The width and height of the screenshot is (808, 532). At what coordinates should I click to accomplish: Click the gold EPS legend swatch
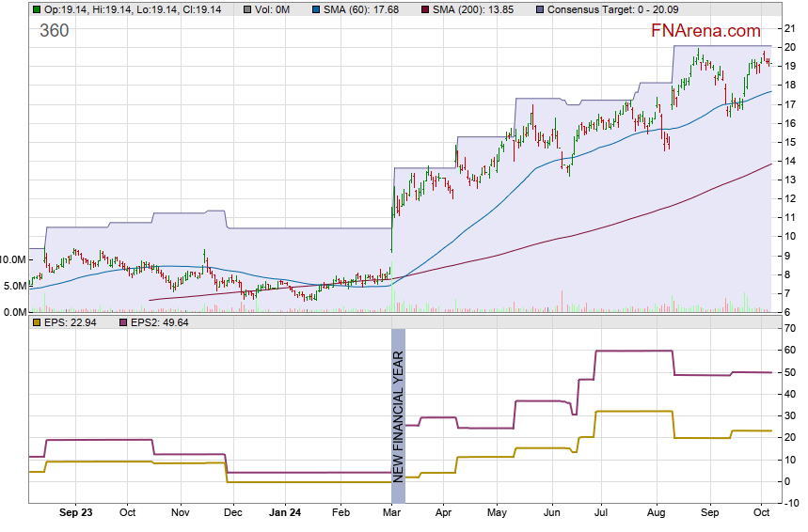pos(36,322)
